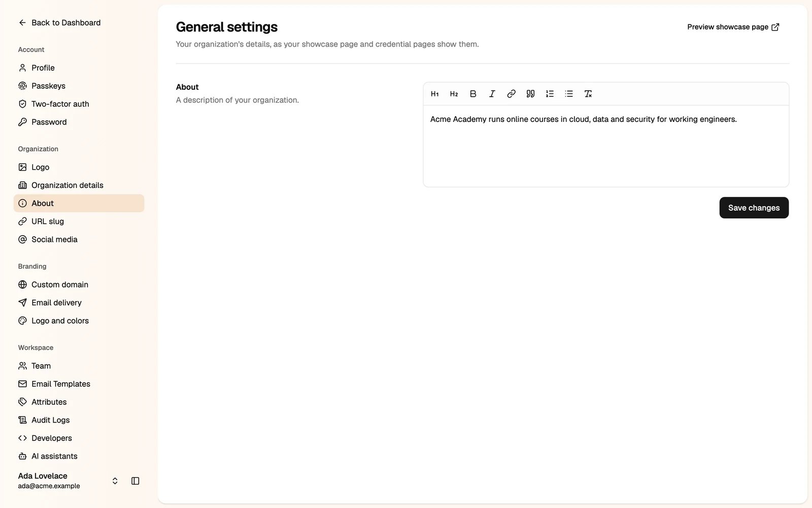Apply Heading 1 formatting in the editor
This screenshot has height=508, width=812.
coord(435,94)
